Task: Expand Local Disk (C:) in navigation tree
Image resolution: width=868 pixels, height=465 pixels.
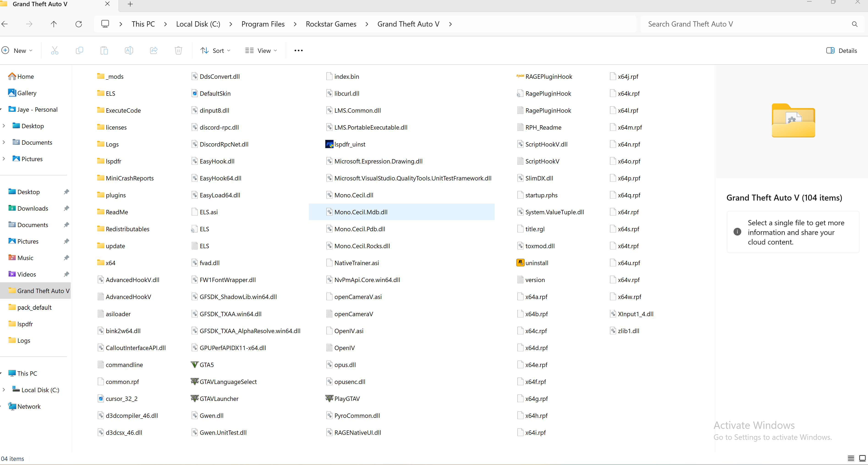Action: point(4,390)
